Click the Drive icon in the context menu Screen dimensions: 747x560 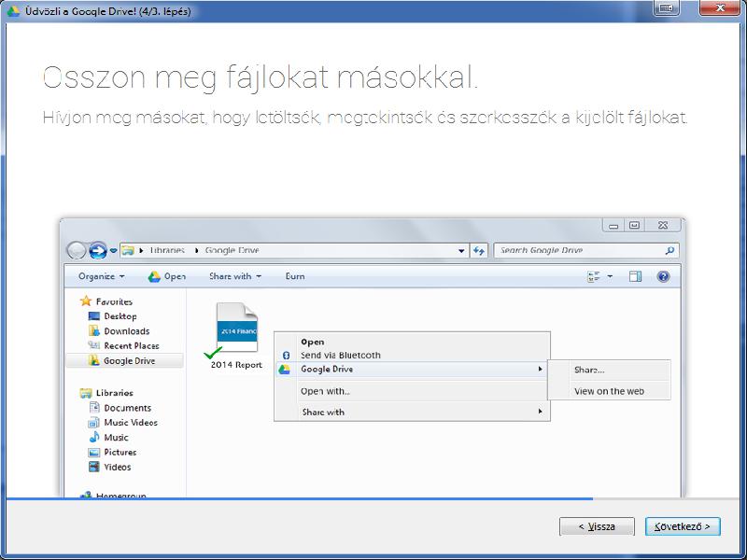285,369
